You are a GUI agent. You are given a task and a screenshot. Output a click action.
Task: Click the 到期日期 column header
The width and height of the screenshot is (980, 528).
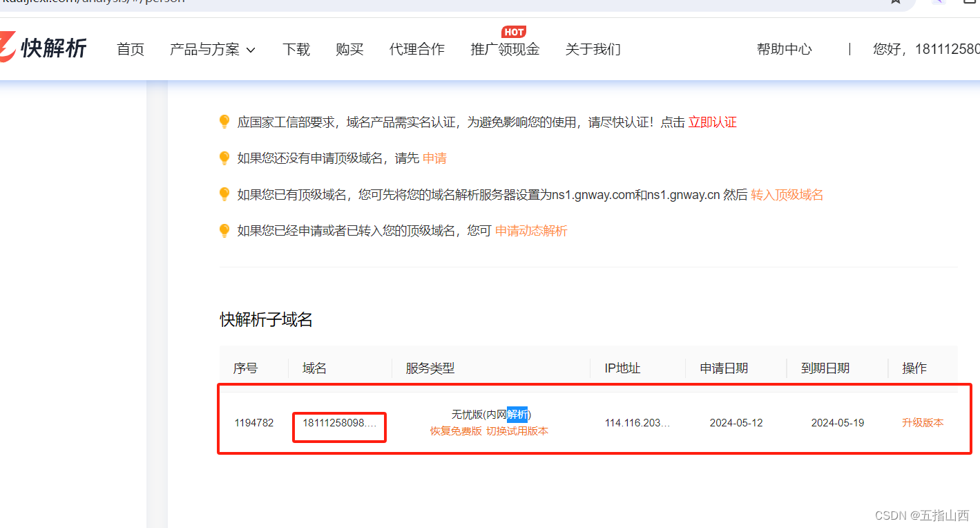pyautogui.click(x=825, y=368)
